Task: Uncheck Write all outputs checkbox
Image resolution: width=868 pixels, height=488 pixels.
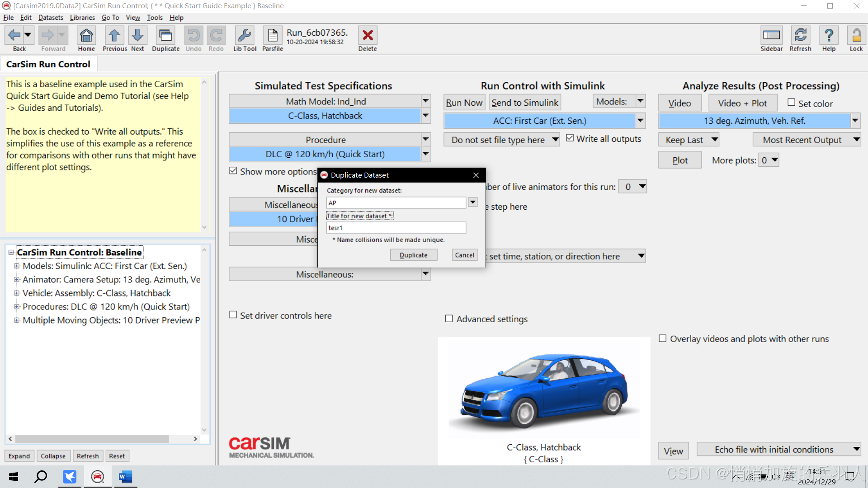Action: click(570, 138)
